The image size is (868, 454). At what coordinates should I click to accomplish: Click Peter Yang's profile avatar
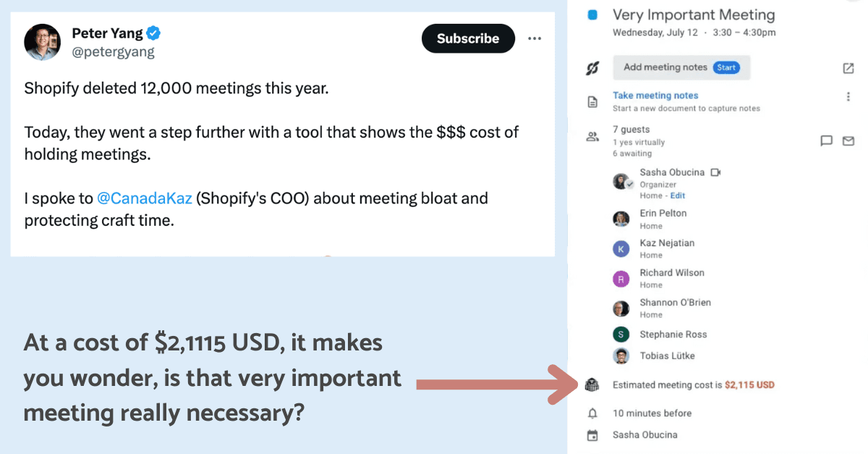click(x=42, y=41)
